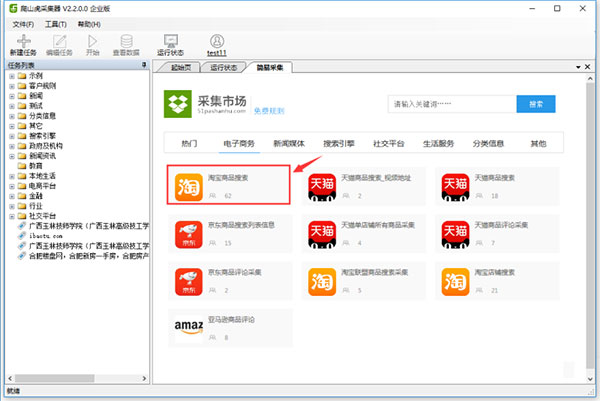Switch to the 运行状态 document tab
Screen dimensions: 600x401
tap(224, 68)
